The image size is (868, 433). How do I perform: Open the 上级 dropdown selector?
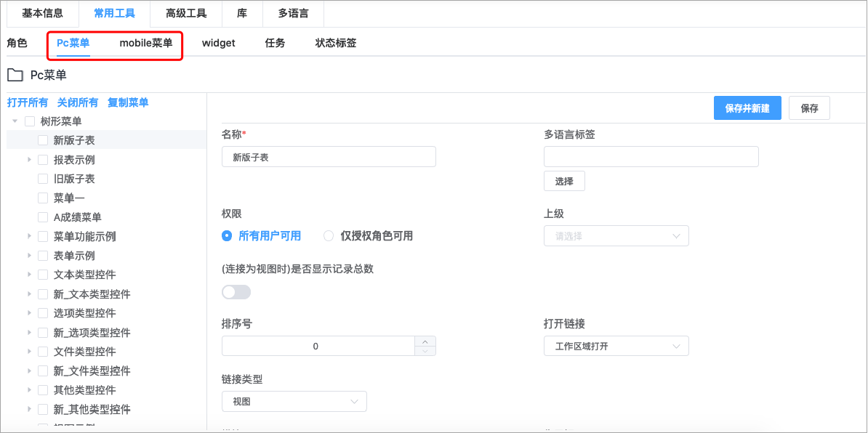616,235
